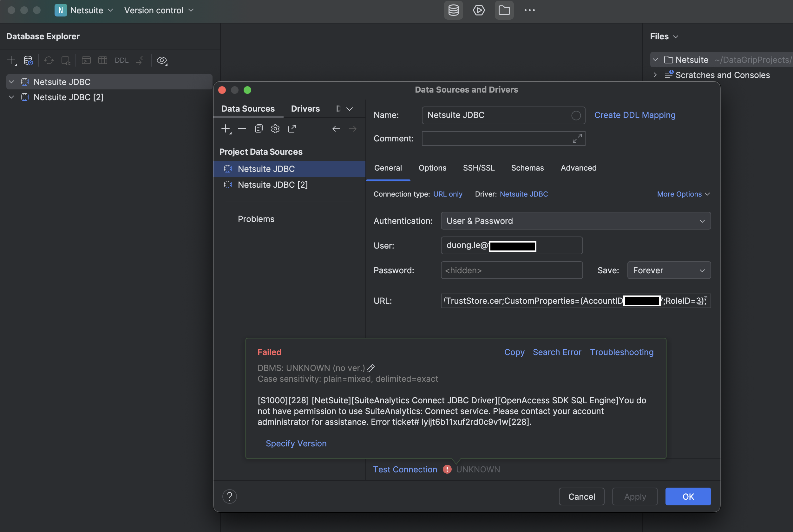Click the pencil icon next to DBMS UNKNOWN
Screen dimensions: 793x532
[x=371, y=368]
